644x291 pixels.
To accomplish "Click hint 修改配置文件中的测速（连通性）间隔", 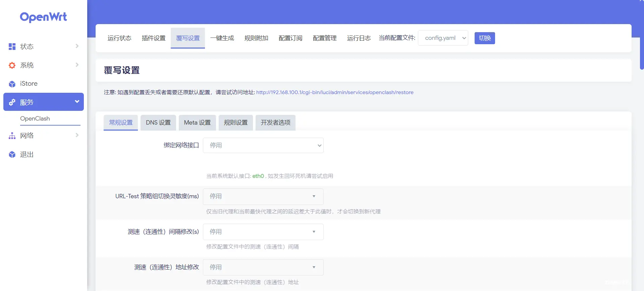I will 253,247.
